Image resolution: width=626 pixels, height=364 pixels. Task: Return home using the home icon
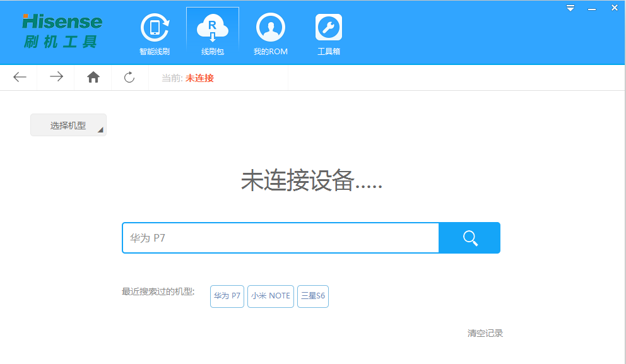[x=93, y=77]
